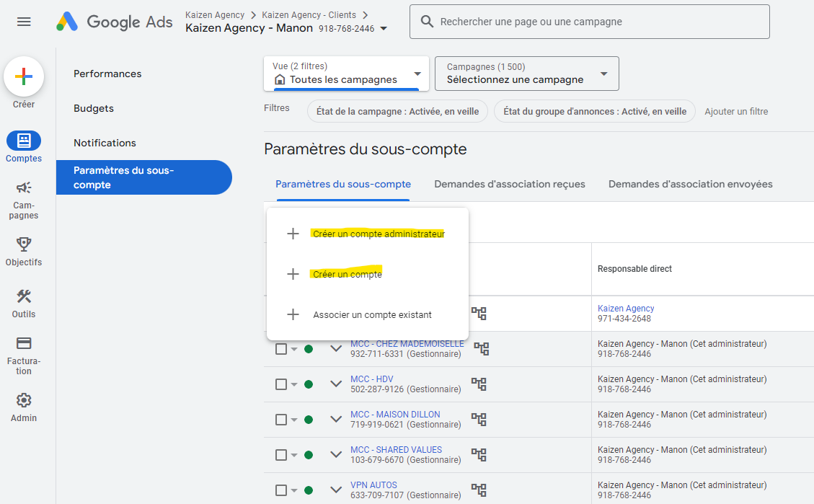Click hierarchy icon for MCC - CHEZ MADEMOISELLE

pyautogui.click(x=481, y=348)
